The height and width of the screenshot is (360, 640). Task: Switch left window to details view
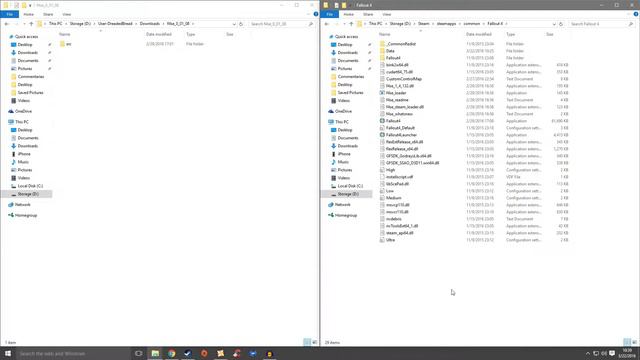pos(307,342)
